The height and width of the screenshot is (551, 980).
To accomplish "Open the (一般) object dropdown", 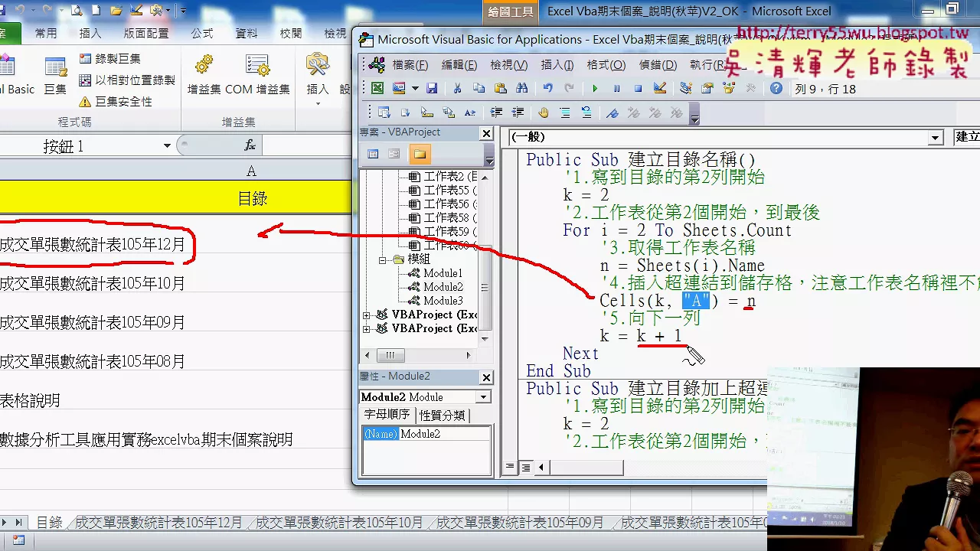I will tap(936, 138).
